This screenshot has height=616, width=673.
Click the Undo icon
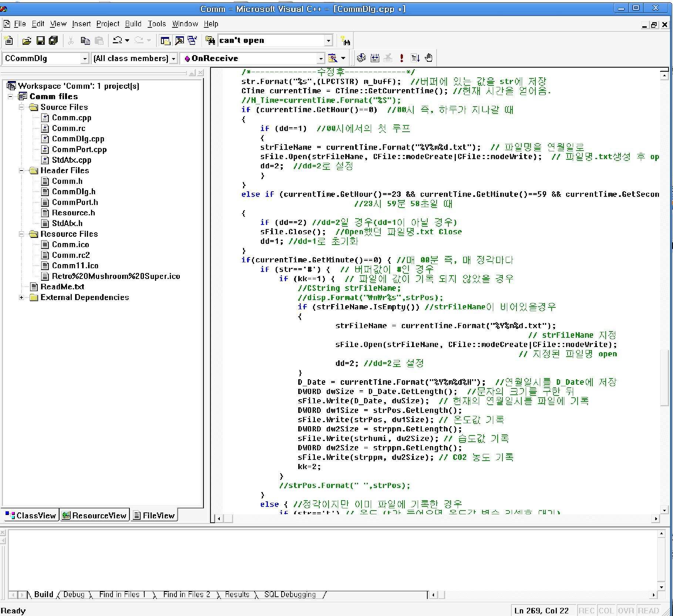pos(117,40)
